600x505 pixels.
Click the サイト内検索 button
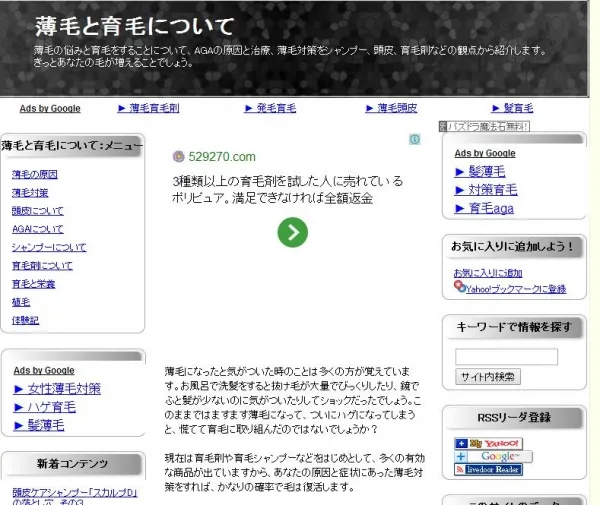pyautogui.click(x=488, y=377)
